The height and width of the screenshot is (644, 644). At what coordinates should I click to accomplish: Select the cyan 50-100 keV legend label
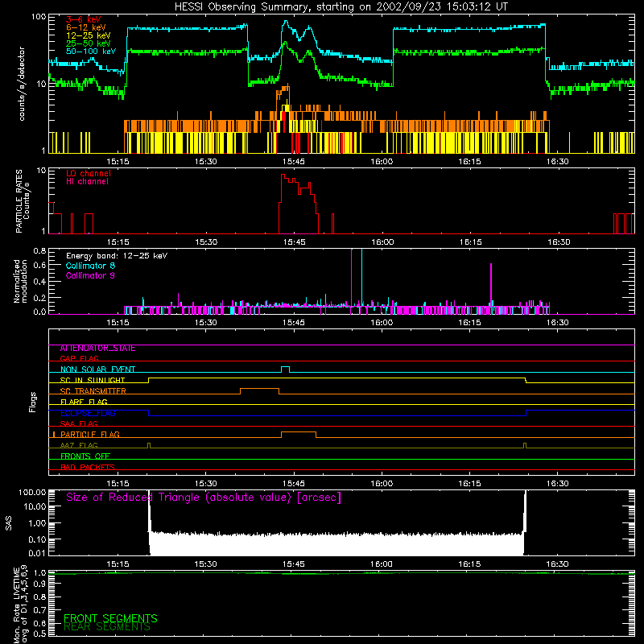(x=91, y=52)
